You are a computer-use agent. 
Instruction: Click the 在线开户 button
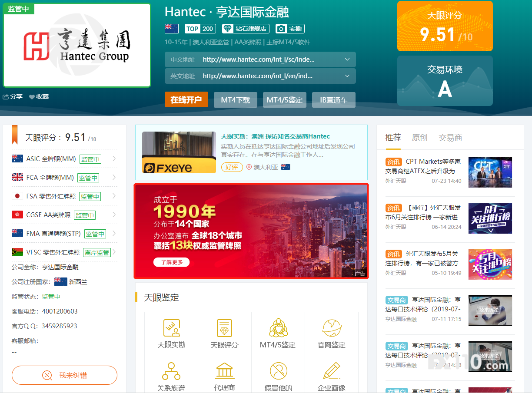click(x=186, y=100)
